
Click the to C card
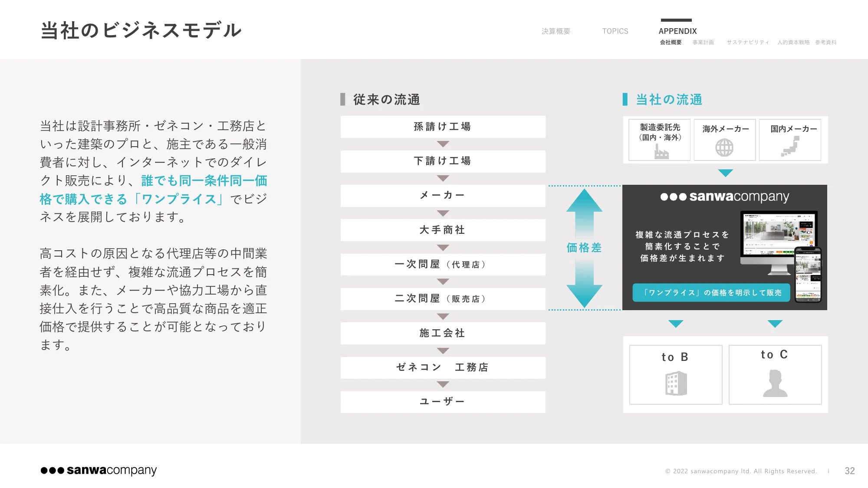775,375
